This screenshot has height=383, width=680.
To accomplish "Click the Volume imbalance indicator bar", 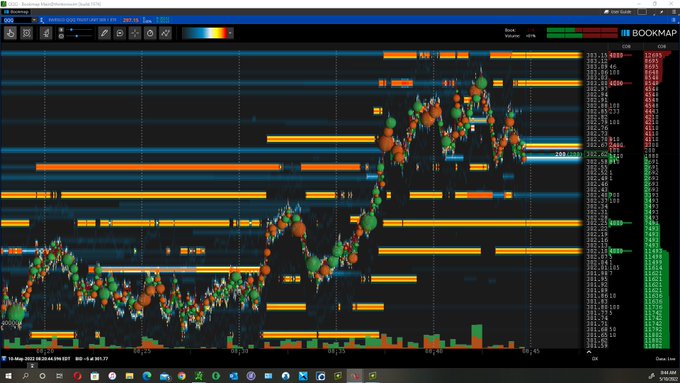I will click(x=582, y=36).
